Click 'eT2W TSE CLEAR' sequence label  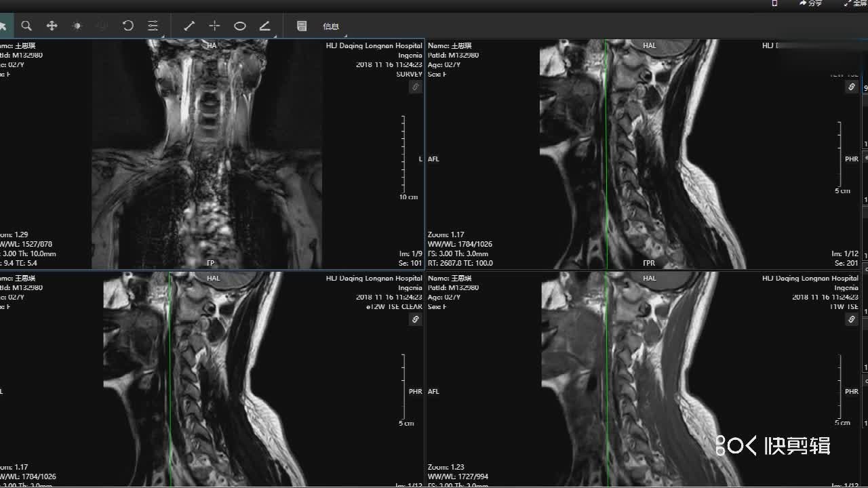point(394,307)
